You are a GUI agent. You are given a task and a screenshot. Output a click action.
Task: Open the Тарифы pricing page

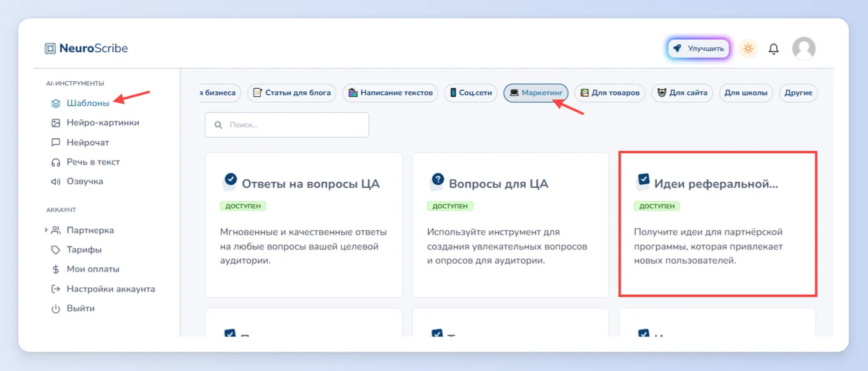[x=84, y=250]
